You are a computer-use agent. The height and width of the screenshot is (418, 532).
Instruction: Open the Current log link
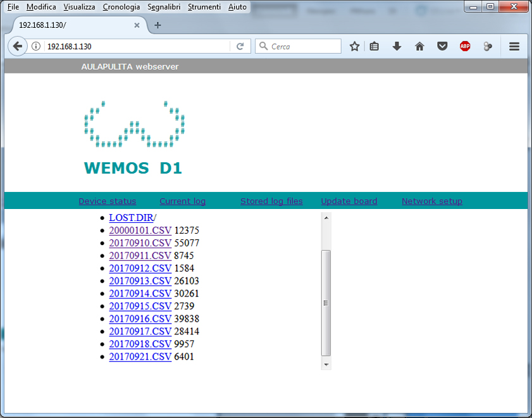click(183, 201)
